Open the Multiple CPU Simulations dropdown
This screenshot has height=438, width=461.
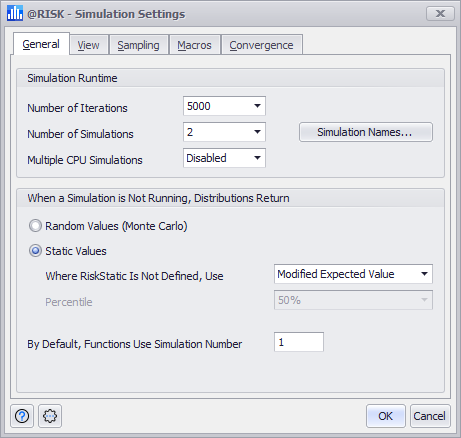tap(224, 158)
